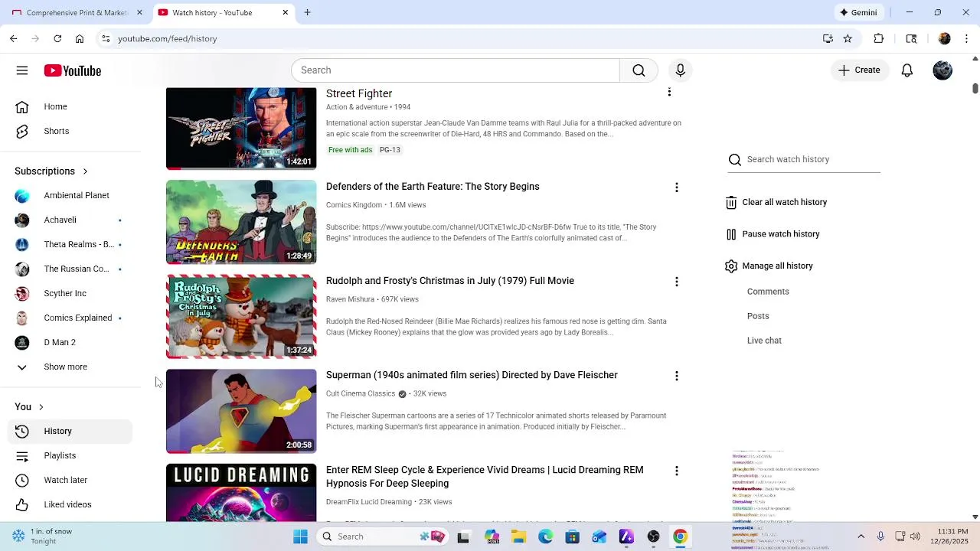Expand the You section chevron

[41, 407]
